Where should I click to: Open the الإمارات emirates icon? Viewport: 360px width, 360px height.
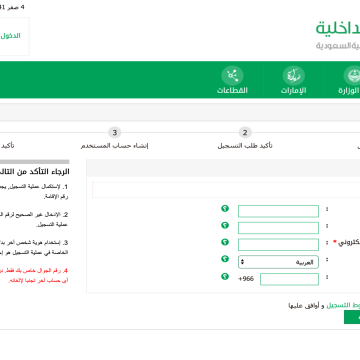294,76
